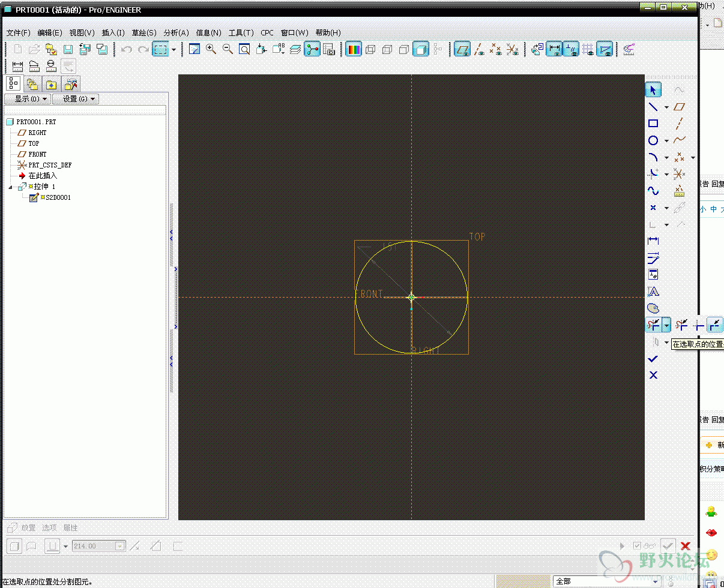Toggle datum planes display

pos(462,50)
